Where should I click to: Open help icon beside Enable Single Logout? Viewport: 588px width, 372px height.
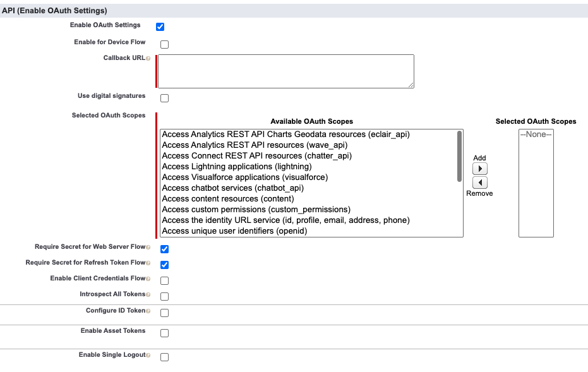(148, 356)
